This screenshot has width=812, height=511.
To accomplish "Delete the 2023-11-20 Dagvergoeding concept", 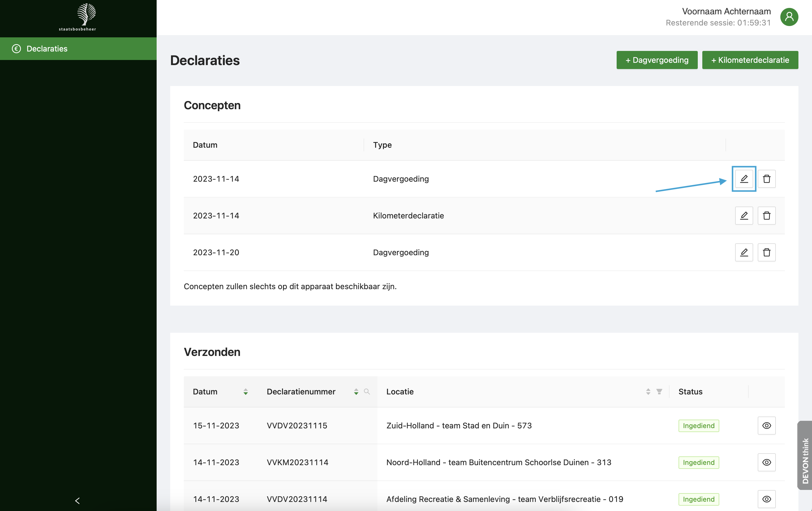I will 766,252.
